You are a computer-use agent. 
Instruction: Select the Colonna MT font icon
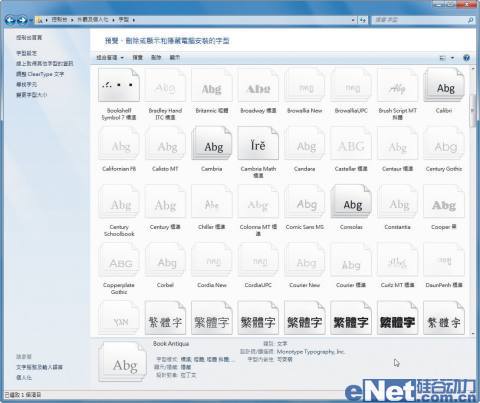point(258,202)
